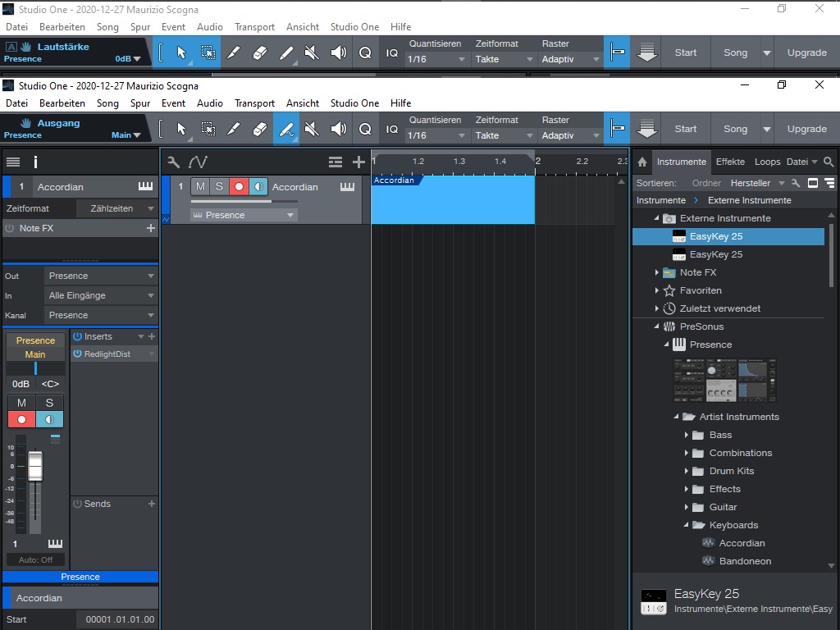Click the keyboard icon on the Accordian track row
Screen dimensions: 840x630
347,187
